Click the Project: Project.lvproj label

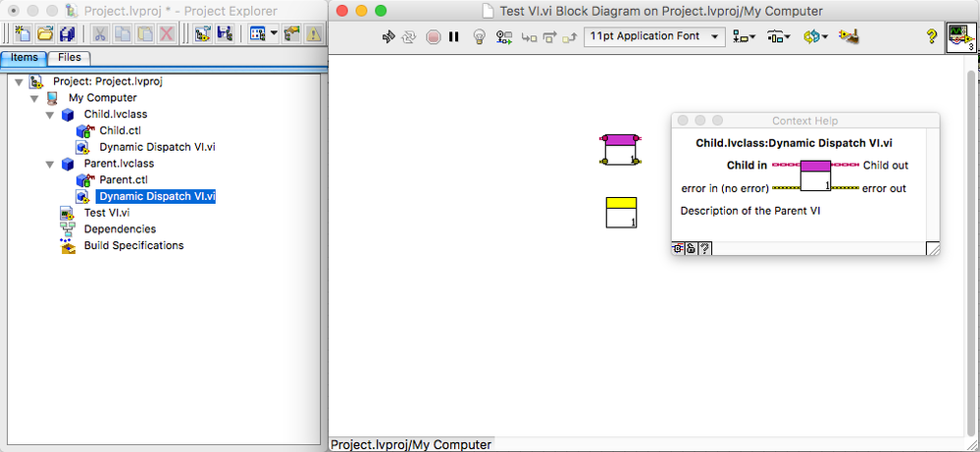pyautogui.click(x=108, y=81)
